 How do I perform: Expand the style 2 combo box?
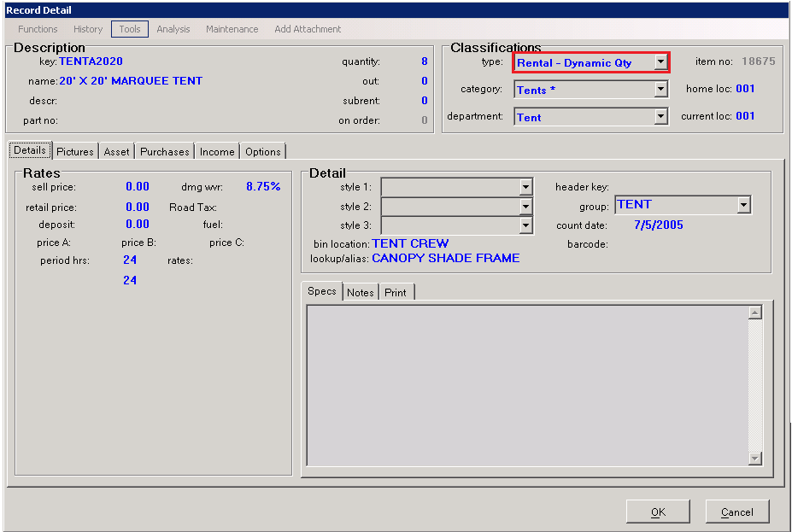pyautogui.click(x=525, y=207)
